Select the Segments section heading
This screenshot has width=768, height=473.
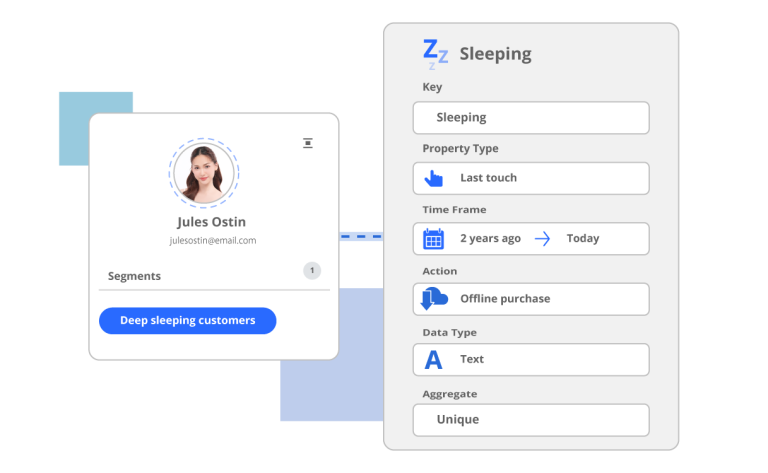[x=134, y=276]
